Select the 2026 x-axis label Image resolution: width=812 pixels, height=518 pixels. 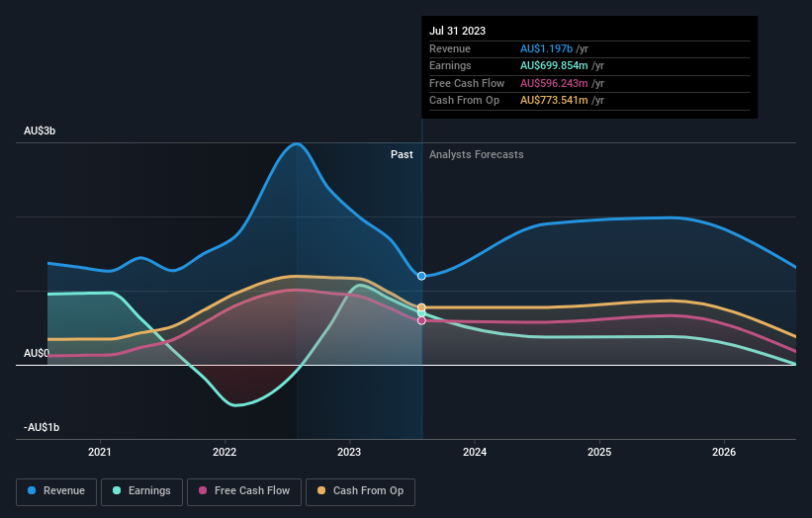[724, 452]
